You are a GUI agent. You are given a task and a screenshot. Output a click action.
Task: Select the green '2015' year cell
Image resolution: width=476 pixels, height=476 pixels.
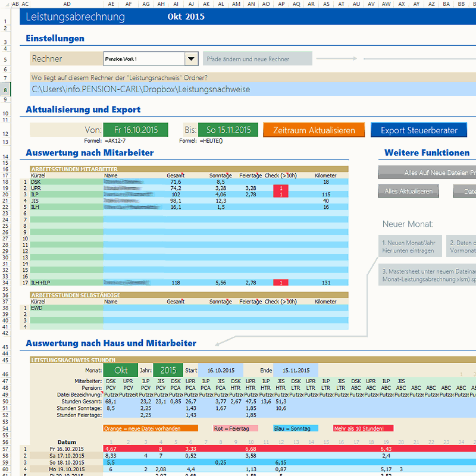pos(168,370)
